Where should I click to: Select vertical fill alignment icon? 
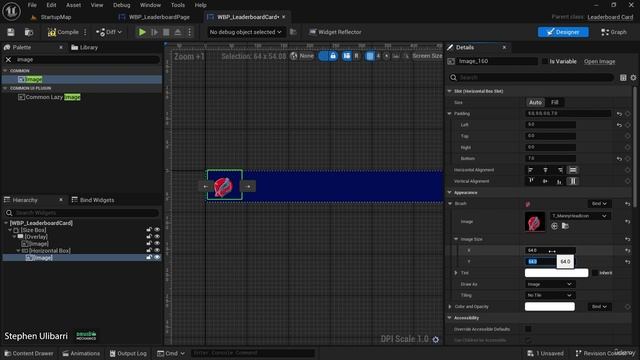[573, 181]
